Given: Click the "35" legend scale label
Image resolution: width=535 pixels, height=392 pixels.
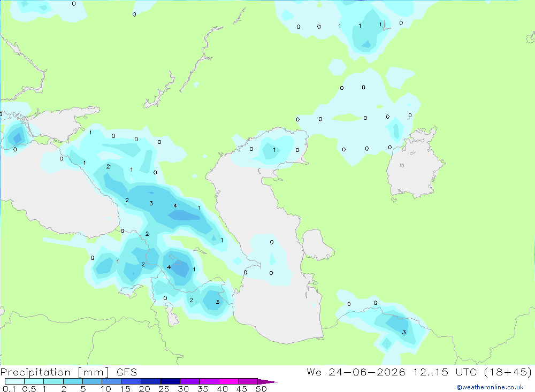Looking at the screenshot, I should click(x=203, y=389).
